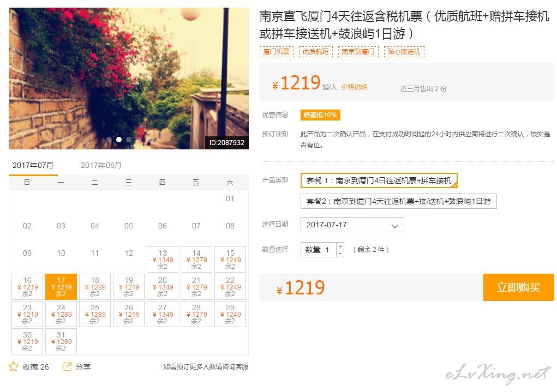Pick July 31 on the calendar
The width and height of the screenshot is (557, 392).
point(61,342)
